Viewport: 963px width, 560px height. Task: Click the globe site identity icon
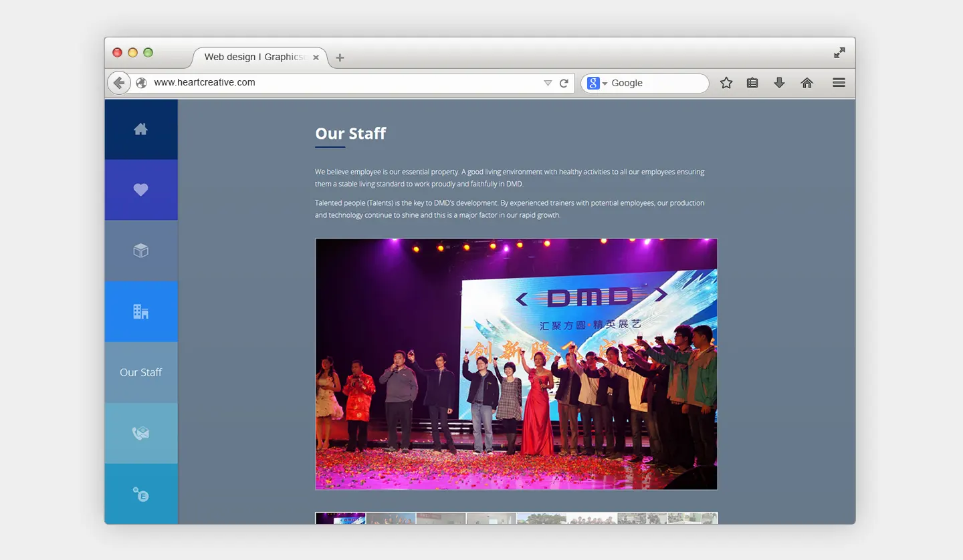point(141,83)
